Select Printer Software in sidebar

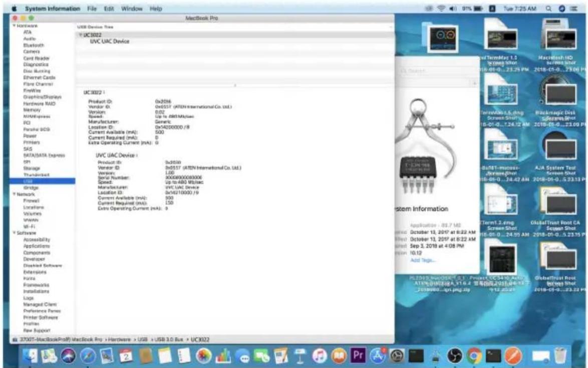coord(41,317)
